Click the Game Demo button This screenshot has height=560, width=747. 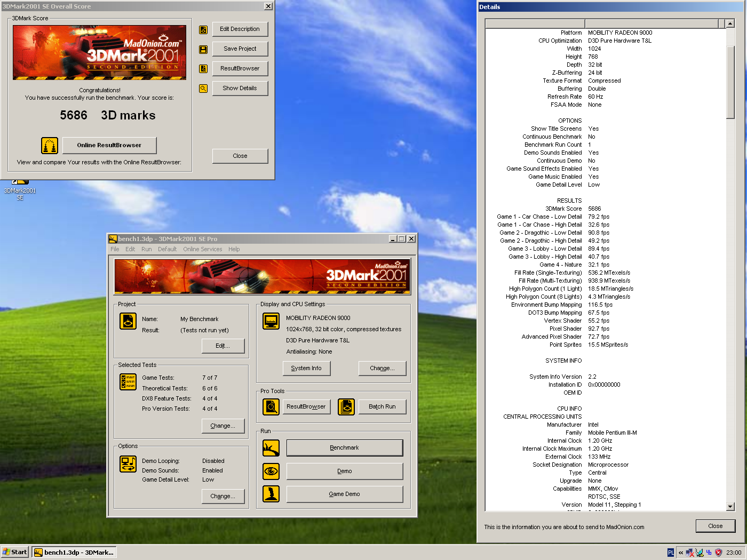pos(345,494)
